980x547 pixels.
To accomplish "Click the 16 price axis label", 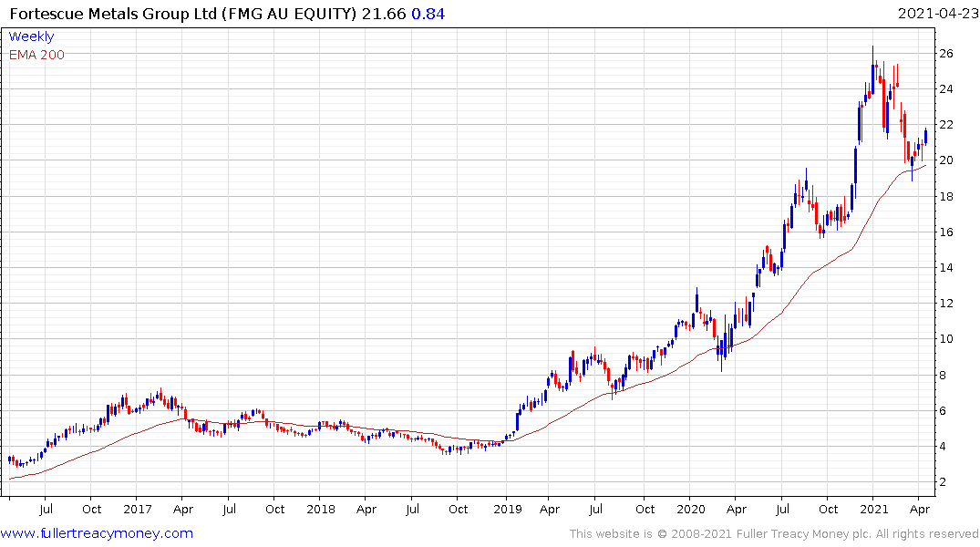I will [x=946, y=232].
